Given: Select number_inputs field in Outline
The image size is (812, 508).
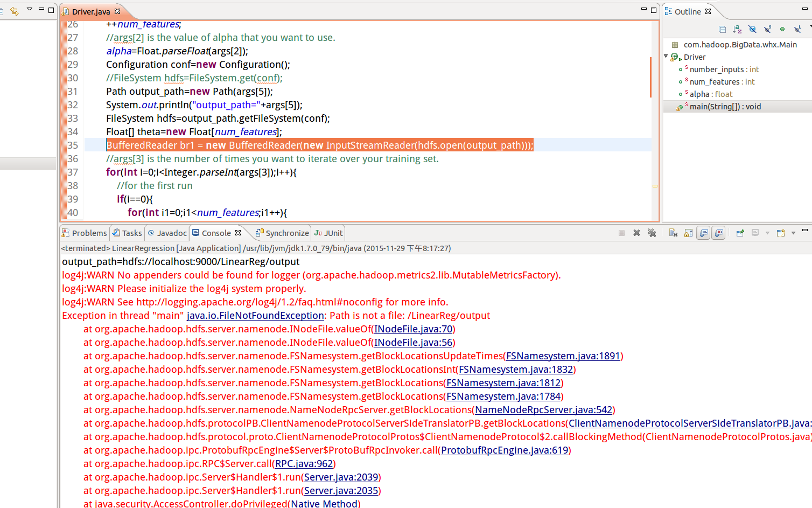Looking at the screenshot, I should click(x=724, y=69).
